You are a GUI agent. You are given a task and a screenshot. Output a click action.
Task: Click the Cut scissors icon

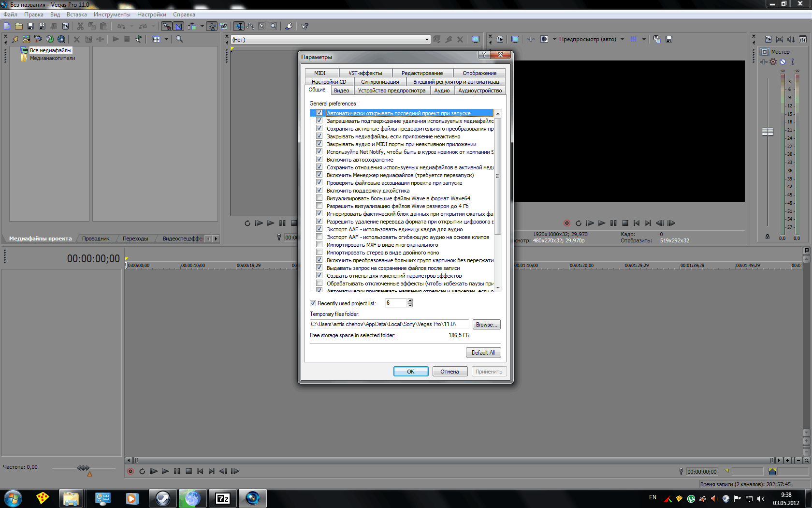[x=80, y=26]
